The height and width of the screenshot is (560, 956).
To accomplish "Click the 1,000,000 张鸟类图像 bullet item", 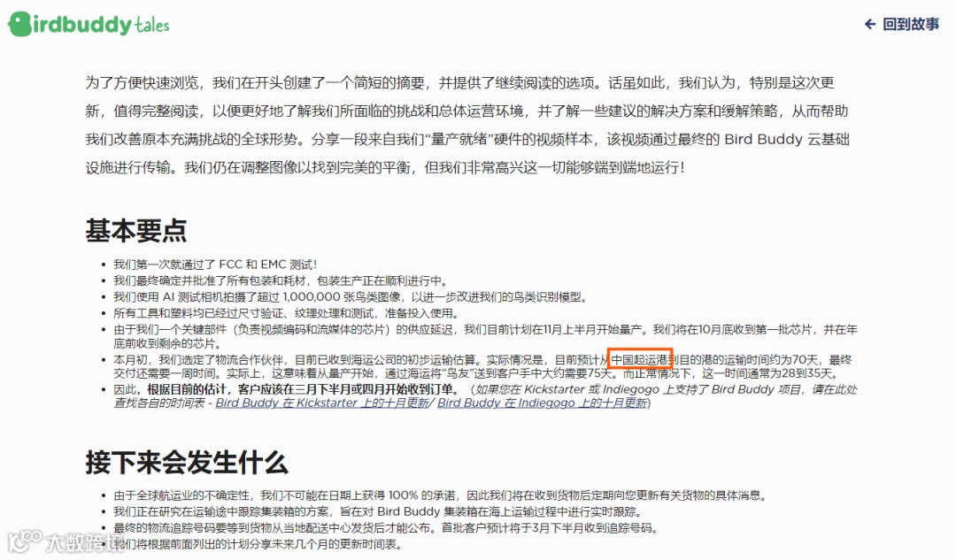I will pos(351,297).
